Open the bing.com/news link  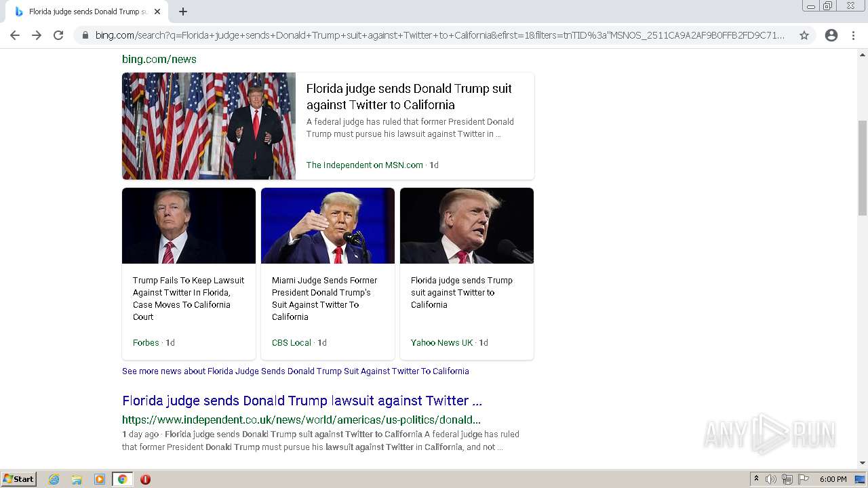click(x=159, y=59)
